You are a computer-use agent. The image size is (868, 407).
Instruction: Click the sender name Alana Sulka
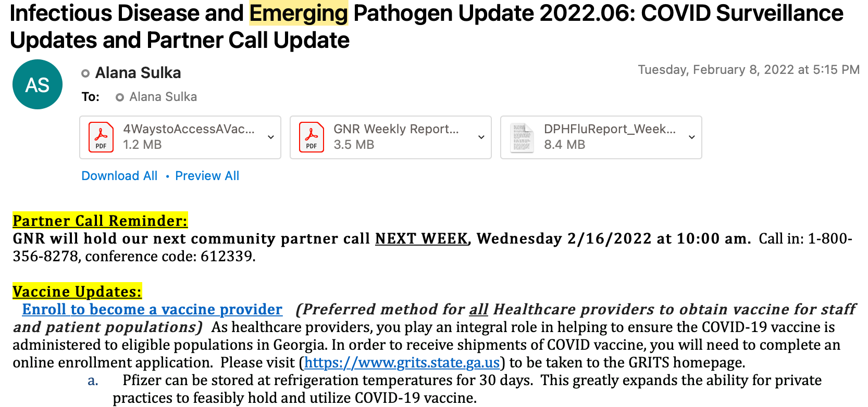tap(138, 73)
